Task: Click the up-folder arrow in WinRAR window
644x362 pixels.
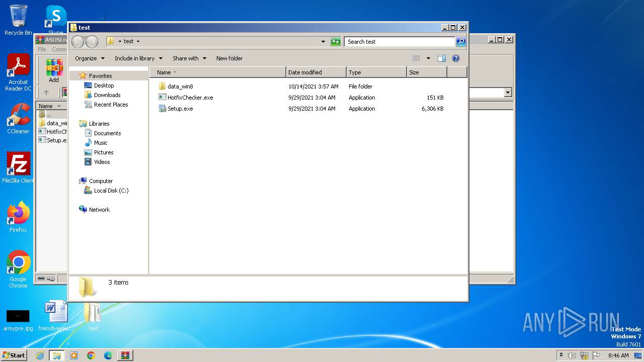Action: coord(46,93)
